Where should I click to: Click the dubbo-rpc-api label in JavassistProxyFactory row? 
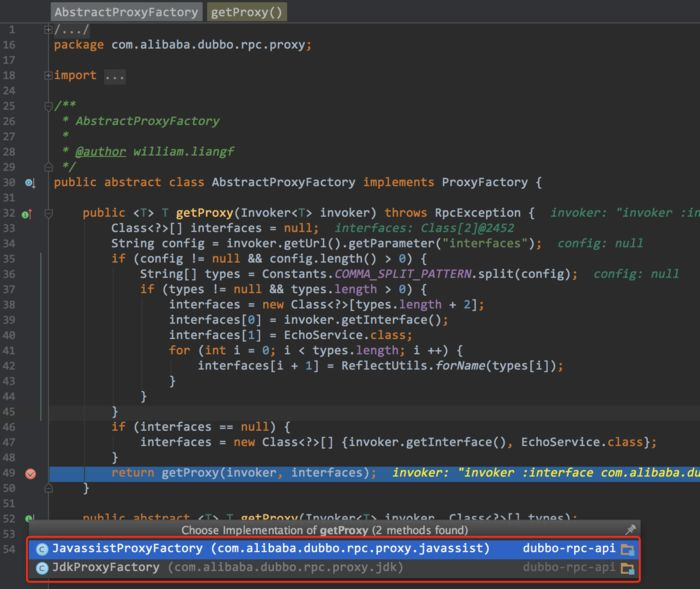pyautogui.click(x=569, y=548)
